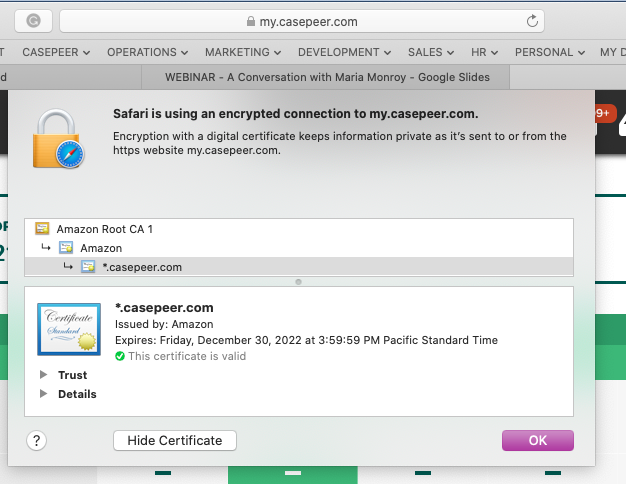The image size is (626, 484).
Task: Click the Details label
Action: coord(77,394)
